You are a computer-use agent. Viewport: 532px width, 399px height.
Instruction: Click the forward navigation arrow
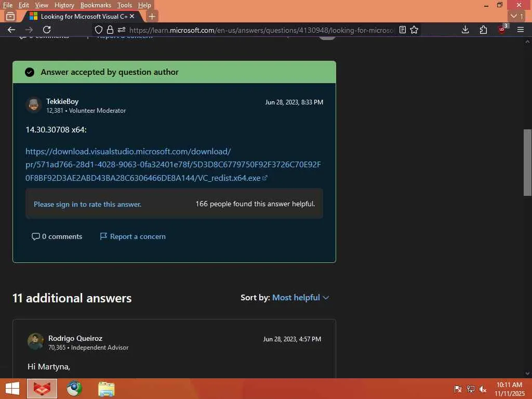[29, 30]
